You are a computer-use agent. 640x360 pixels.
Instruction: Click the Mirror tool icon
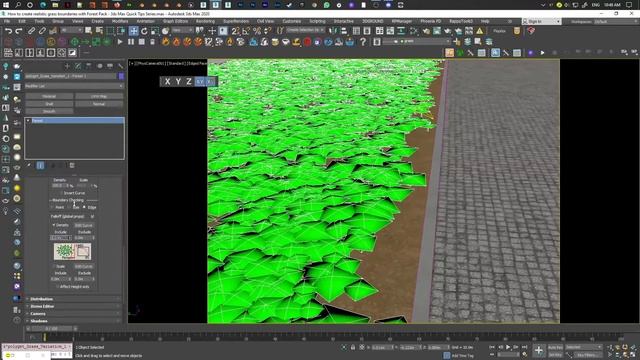pyautogui.click(x=333, y=31)
